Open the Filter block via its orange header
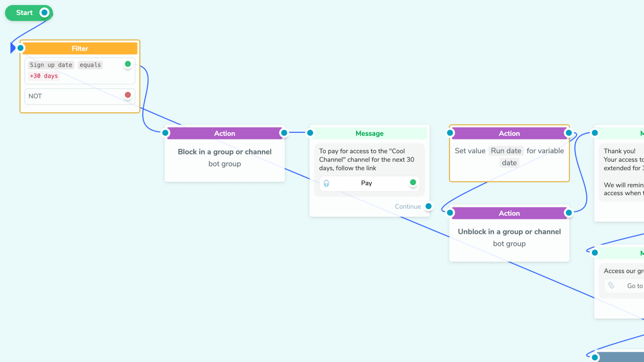644x362 pixels. (x=80, y=48)
